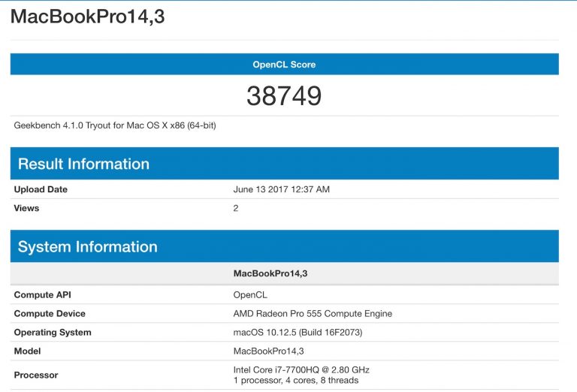This screenshot has height=392, width=577.
Task: Select Intel Core i7-7700HQ @ 2.80 GHz text
Action: click(x=301, y=370)
